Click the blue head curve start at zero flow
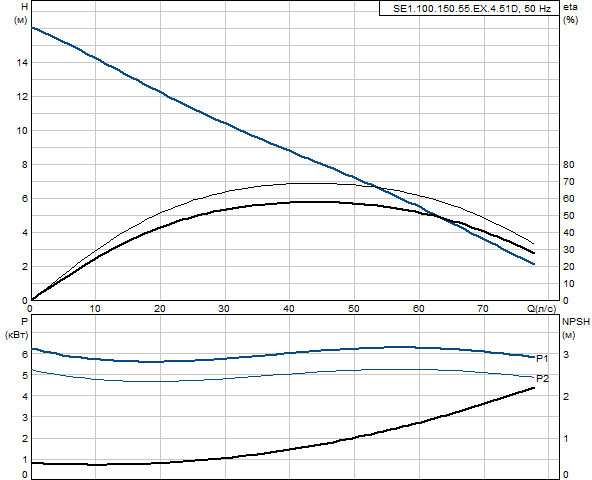592x480 pixels. click(x=32, y=28)
